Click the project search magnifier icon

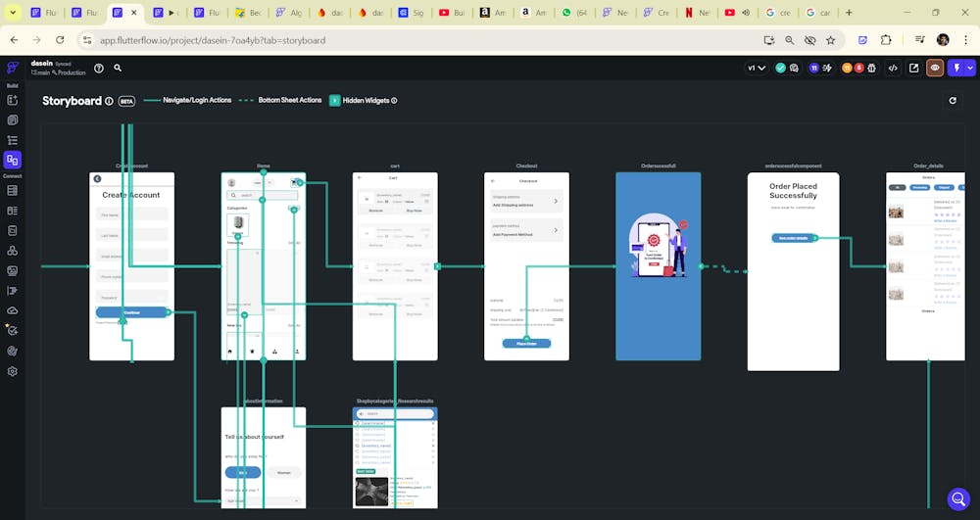pyautogui.click(x=118, y=69)
